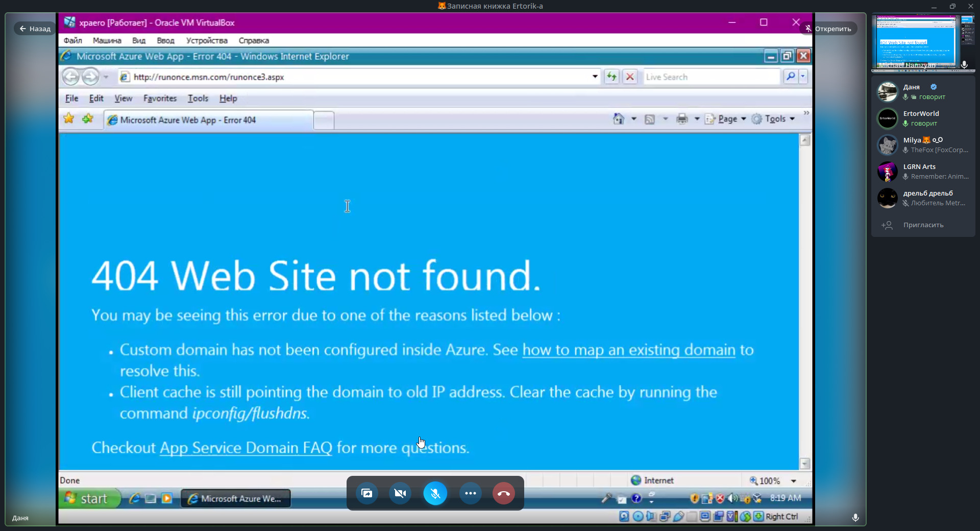Click the Live Search magnifier button

(790, 77)
